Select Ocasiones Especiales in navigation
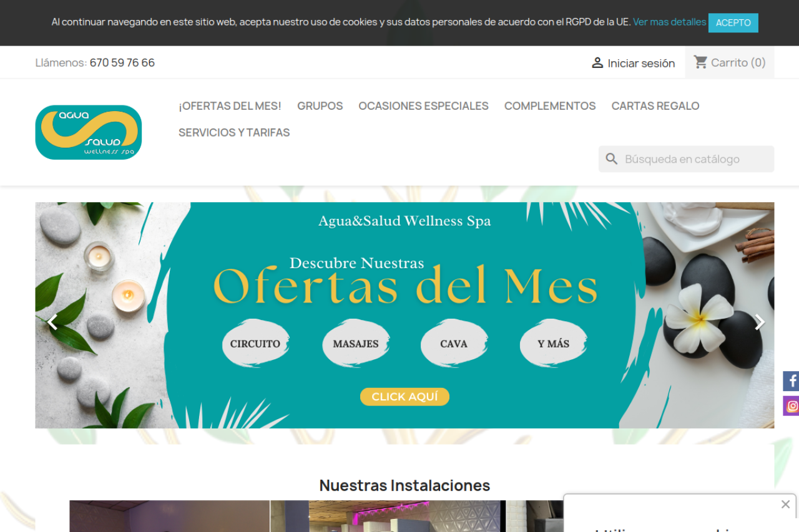This screenshot has height=532, width=799. 423,106
